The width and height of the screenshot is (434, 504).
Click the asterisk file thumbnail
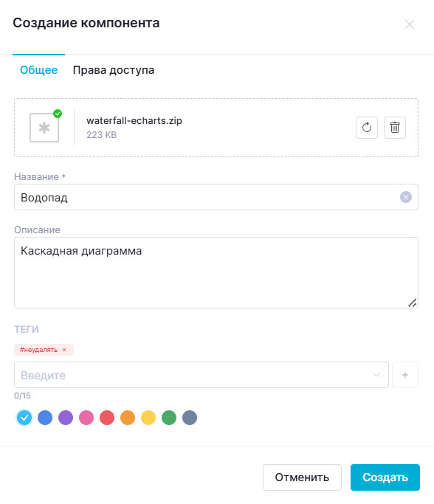(x=44, y=128)
